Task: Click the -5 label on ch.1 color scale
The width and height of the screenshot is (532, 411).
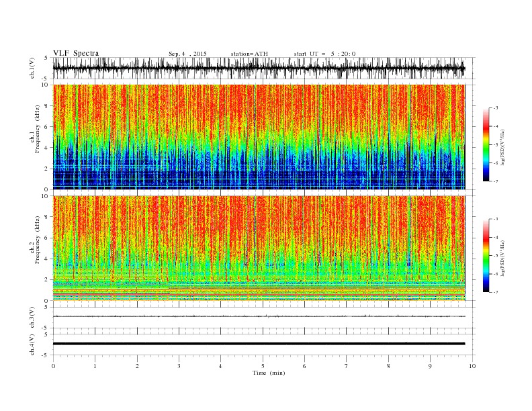Action: point(496,145)
